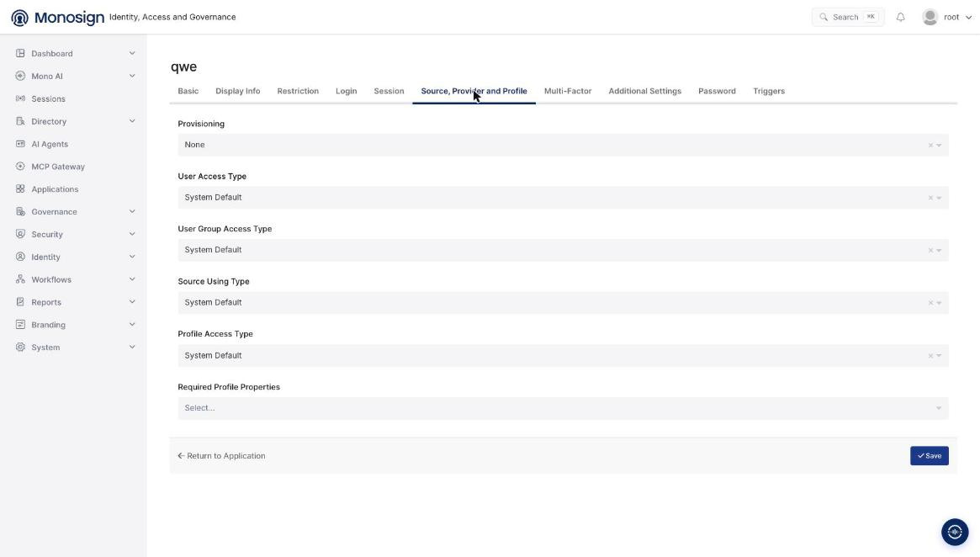Viewport: 980px width, 557px height.
Task: Open the Multi-Factor tab
Action: point(568,91)
